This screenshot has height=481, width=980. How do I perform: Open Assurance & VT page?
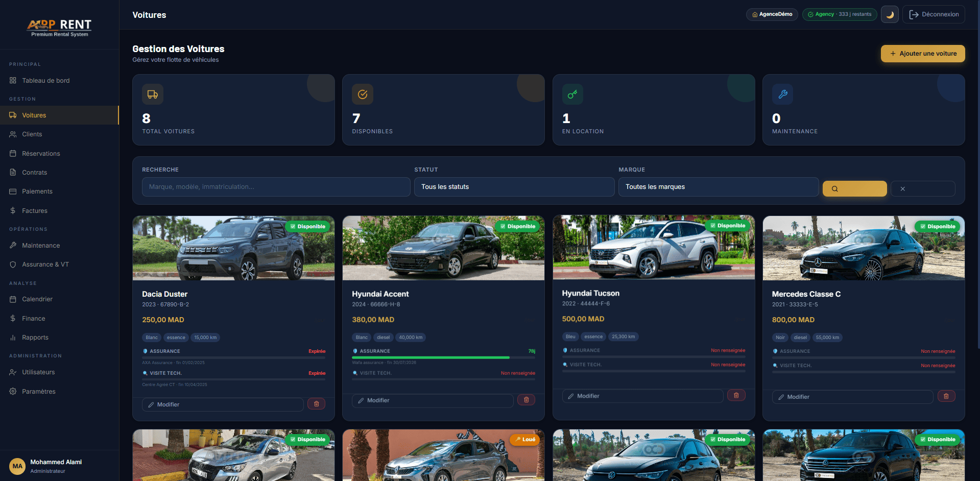pos(59,264)
